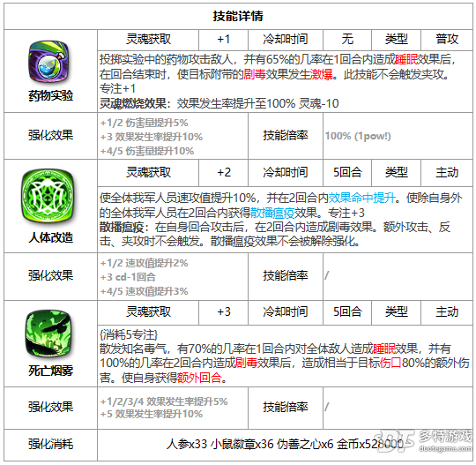
Task: Click the 普攻 skill type cell
Action: coord(447,39)
